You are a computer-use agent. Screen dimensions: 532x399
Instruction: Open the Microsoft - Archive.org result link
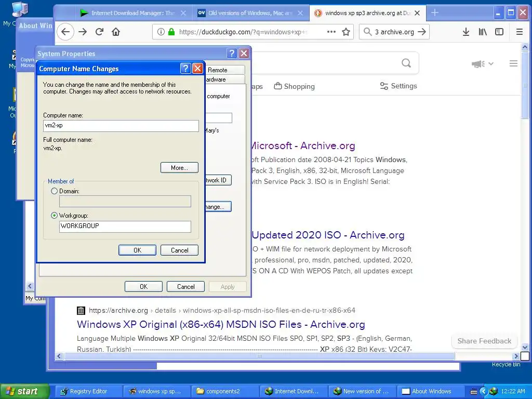(303, 146)
